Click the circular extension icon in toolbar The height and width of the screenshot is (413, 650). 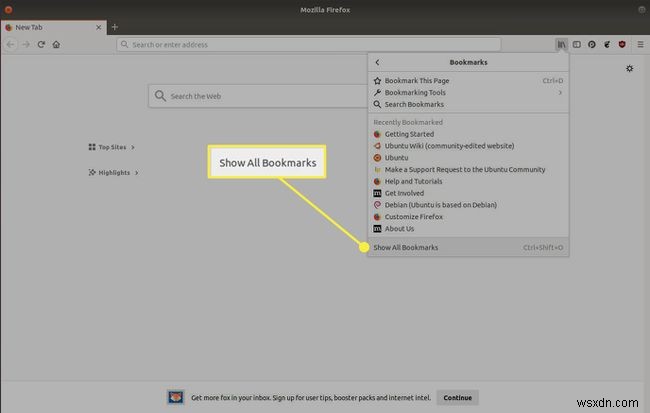pos(592,44)
